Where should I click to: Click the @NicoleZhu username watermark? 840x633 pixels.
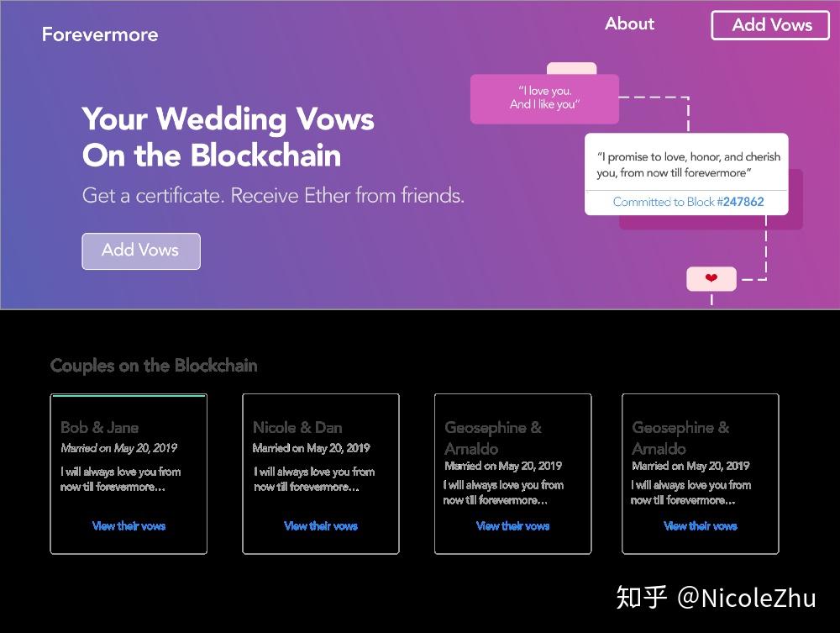click(747, 598)
